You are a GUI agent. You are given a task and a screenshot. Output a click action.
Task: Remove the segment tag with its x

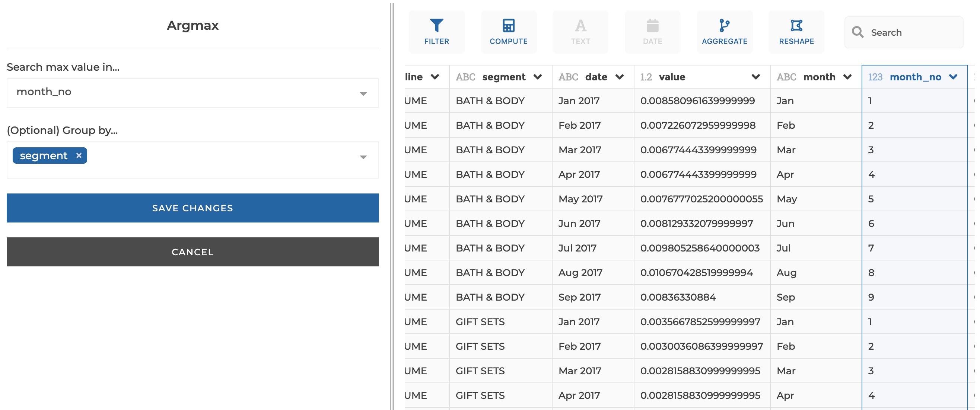click(x=79, y=156)
